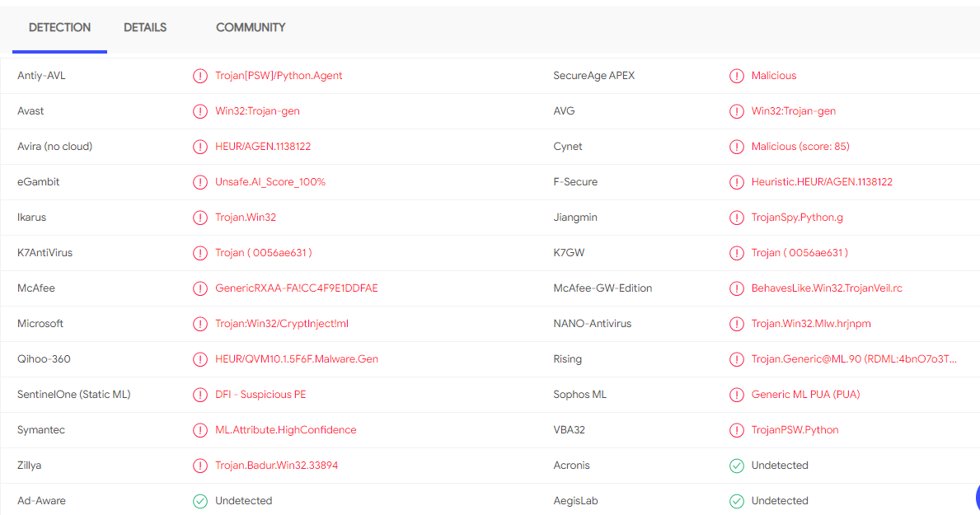The height and width of the screenshot is (515, 980).
Task: Click the alert icon beside Generic ML PUA (PUA)
Action: (x=737, y=395)
